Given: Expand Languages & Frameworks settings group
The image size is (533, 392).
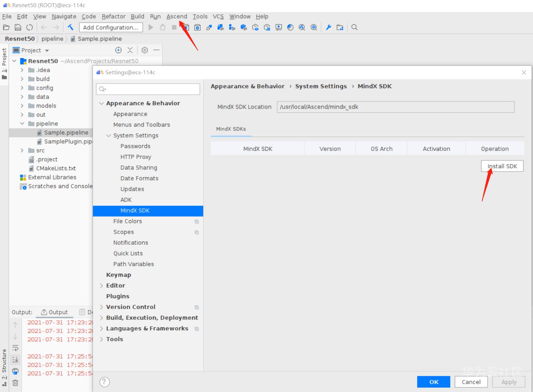Looking at the screenshot, I should coord(101,328).
